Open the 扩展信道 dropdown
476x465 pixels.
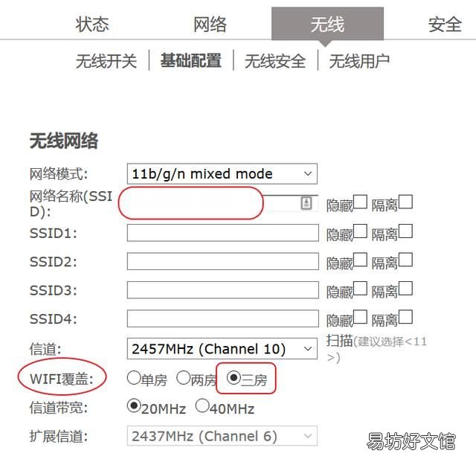(222, 436)
